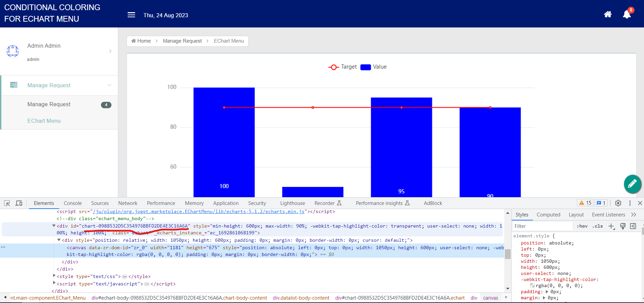This screenshot has width=644, height=303.
Task: Open the Memory tab
Action: click(x=194, y=203)
